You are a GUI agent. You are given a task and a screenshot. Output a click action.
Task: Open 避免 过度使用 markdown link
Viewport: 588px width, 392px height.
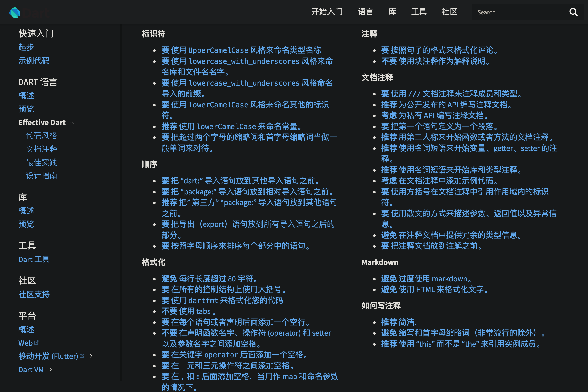point(426,279)
